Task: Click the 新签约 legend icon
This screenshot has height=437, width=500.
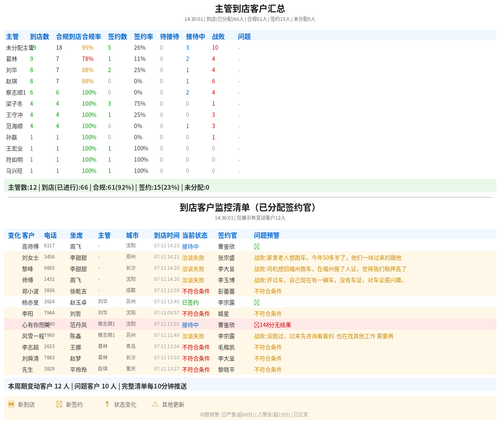Action: (59, 404)
